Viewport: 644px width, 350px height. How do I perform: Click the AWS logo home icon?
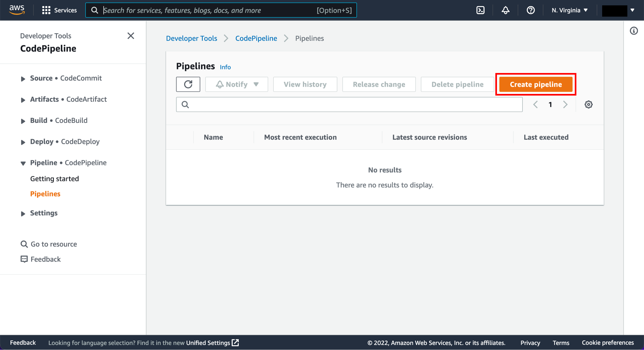coord(17,10)
